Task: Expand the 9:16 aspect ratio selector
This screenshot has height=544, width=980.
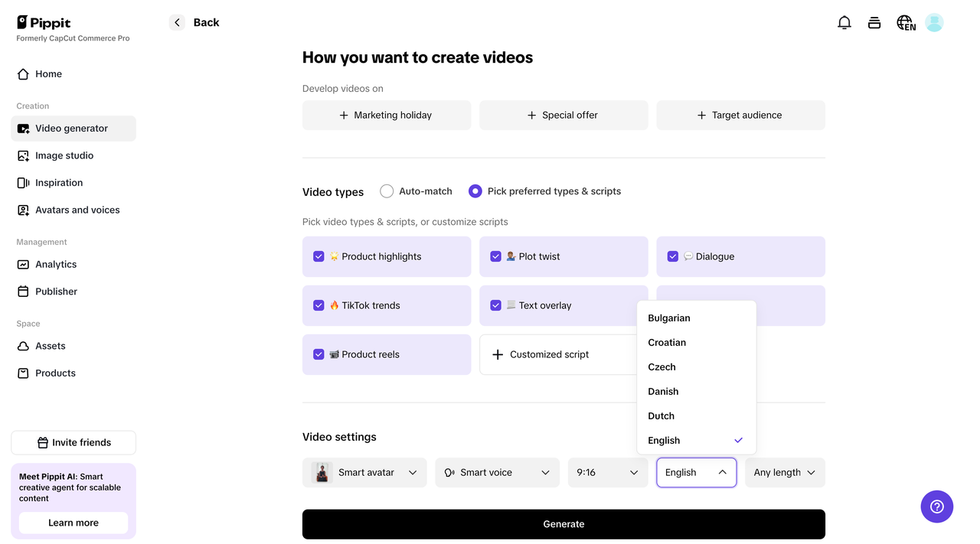Action: click(607, 472)
